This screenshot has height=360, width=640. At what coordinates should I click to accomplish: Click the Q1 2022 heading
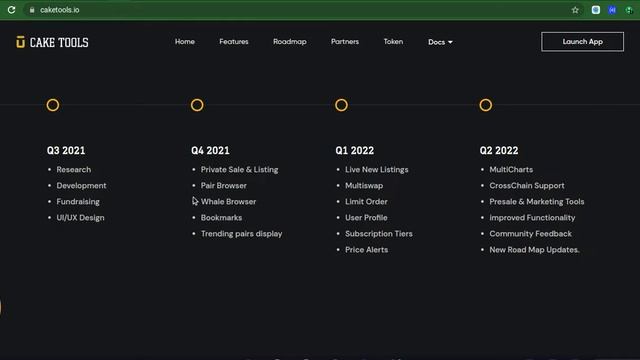[x=355, y=151]
